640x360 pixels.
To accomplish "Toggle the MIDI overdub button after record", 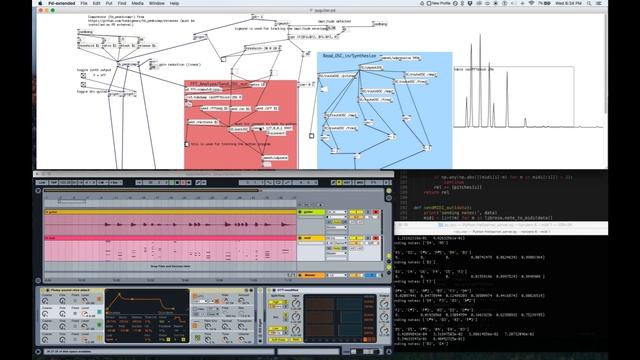I will coord(189,182).
